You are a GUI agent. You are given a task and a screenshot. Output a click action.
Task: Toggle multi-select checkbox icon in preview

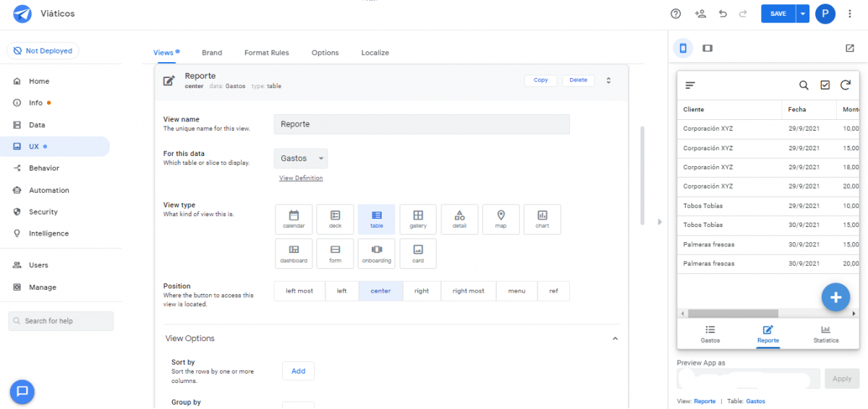coord(825,85)
